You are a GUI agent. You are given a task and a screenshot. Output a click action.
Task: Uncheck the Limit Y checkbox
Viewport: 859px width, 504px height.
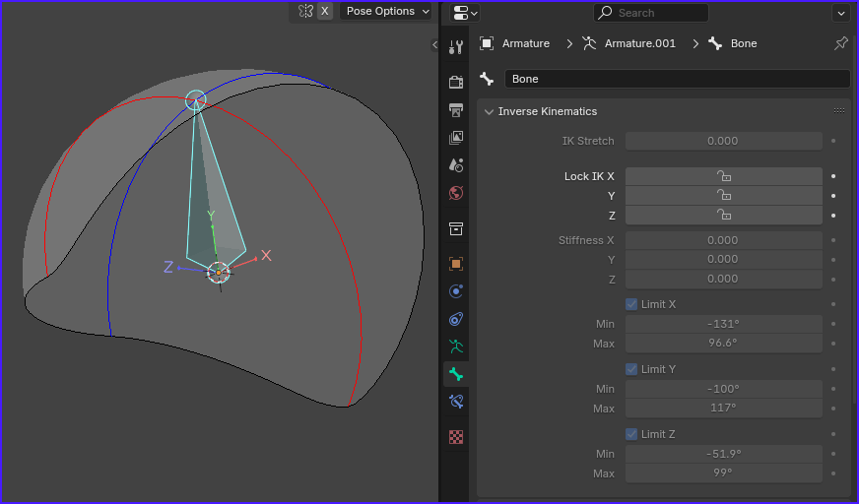(631, 369)
